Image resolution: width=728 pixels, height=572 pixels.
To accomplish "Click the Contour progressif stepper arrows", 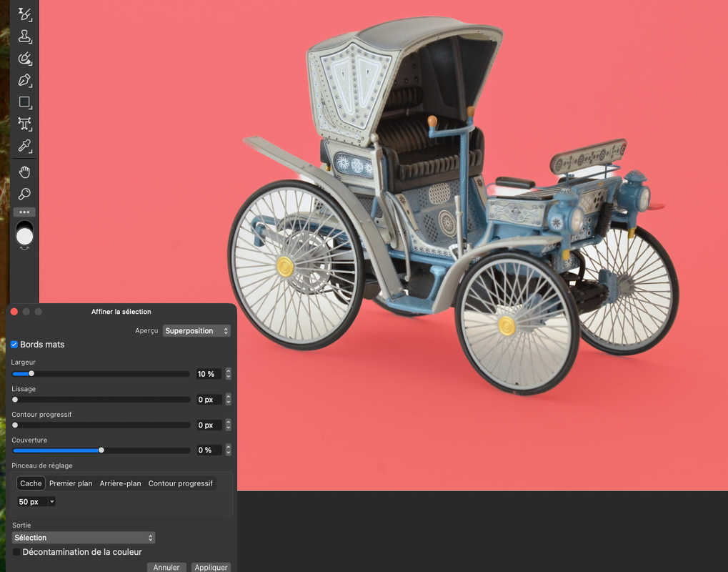I will click(x=228, y=425).
